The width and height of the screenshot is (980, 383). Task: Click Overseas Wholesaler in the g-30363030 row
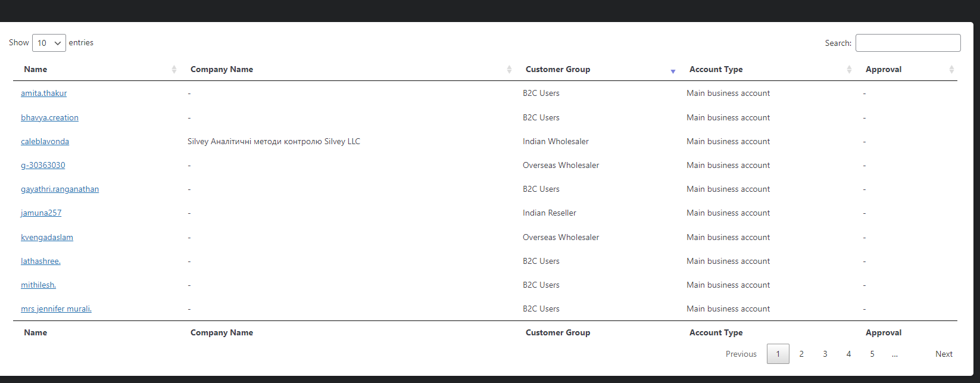pyautogui.click(x=561, y=166)
